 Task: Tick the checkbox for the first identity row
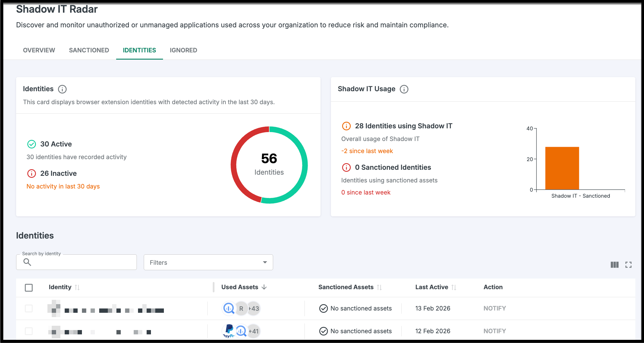tap(29, 308)
